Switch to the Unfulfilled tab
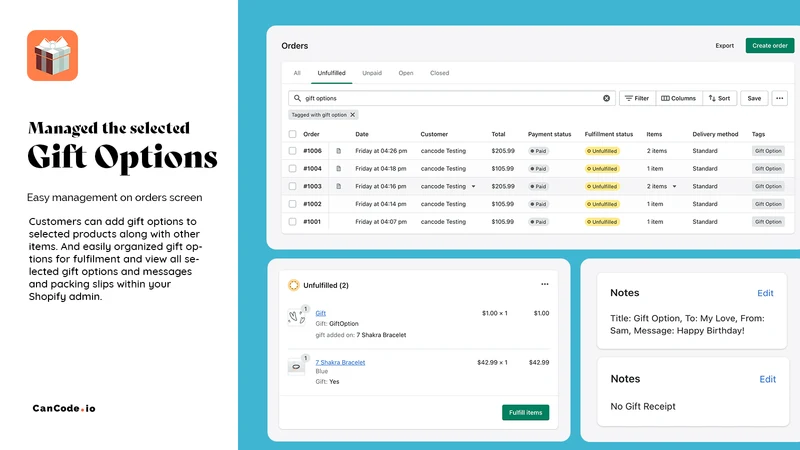The height and width of the screenshot is (450, 800). [331, 73]
